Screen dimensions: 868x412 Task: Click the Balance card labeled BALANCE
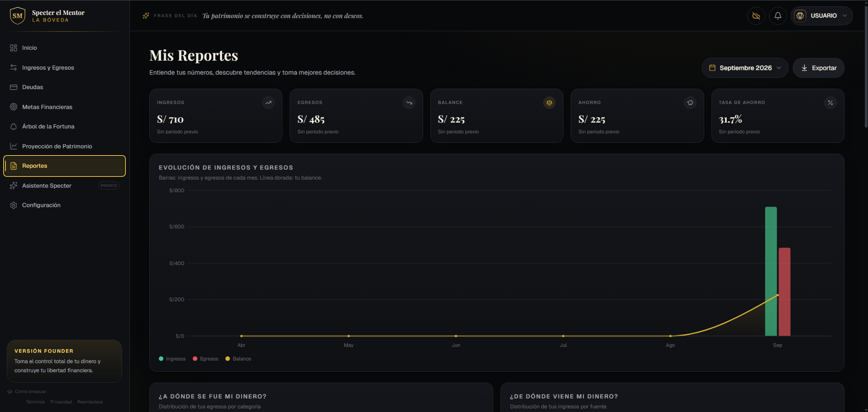[x=497, y=116]
